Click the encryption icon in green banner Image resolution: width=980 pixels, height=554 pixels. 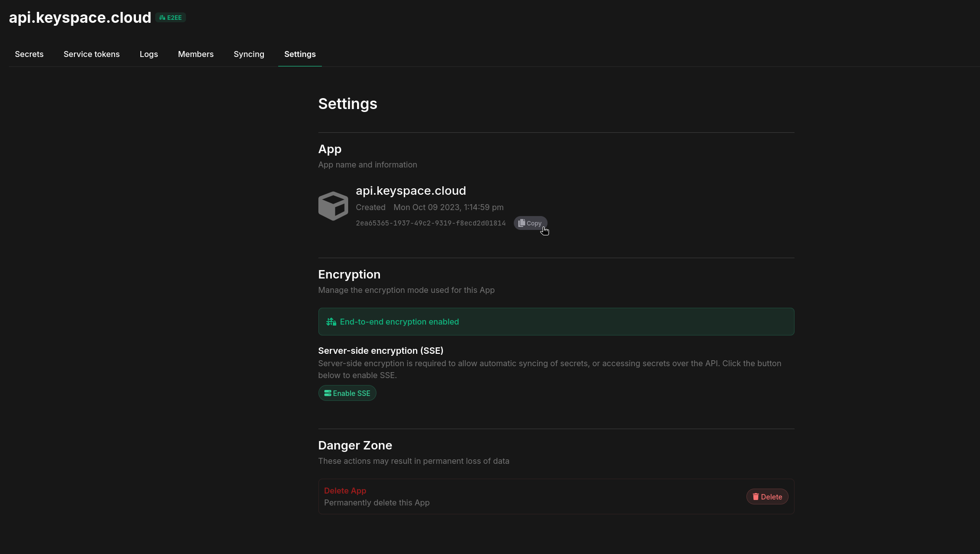tap(331, 322)
